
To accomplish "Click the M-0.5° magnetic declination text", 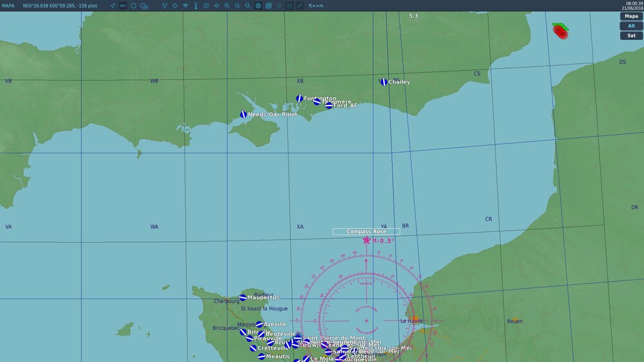I will 384,241.
